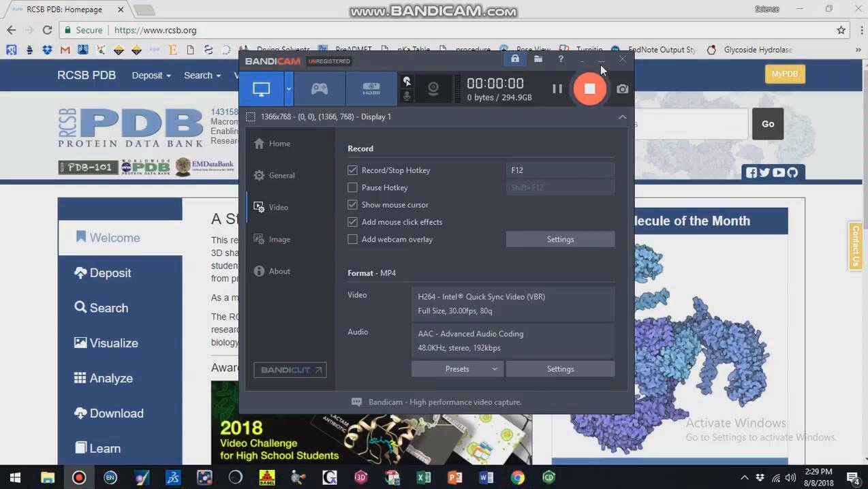Show more bookmarks chevron

click(x=858, y=50)
